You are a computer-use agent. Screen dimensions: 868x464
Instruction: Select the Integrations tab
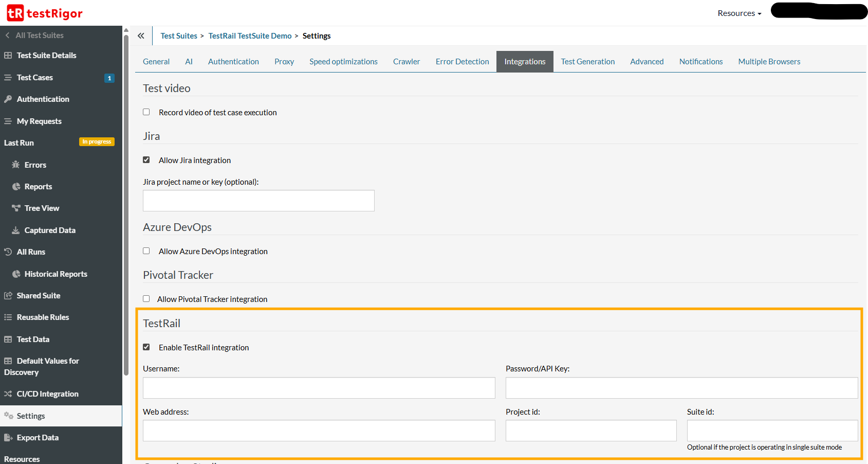[x=525, y=62]
